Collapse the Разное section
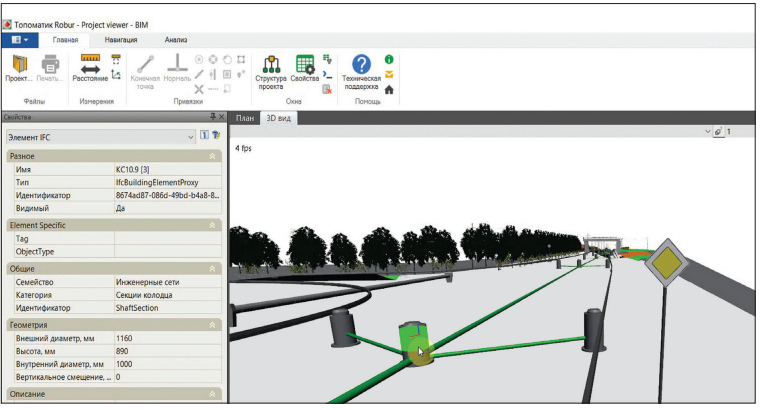The image size is (760, 410). click(x=212, y=156)
